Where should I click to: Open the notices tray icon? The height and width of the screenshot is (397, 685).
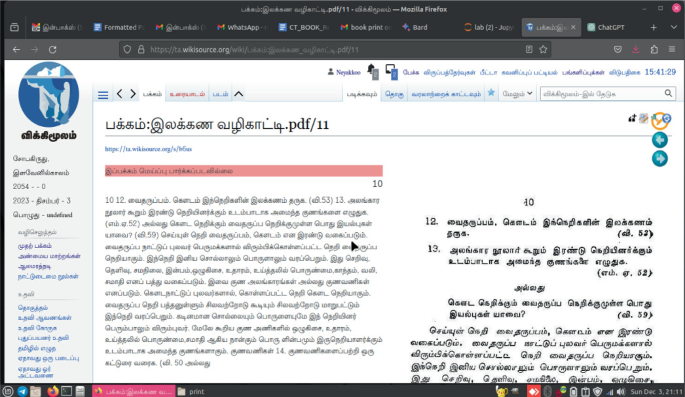[391, 71]
